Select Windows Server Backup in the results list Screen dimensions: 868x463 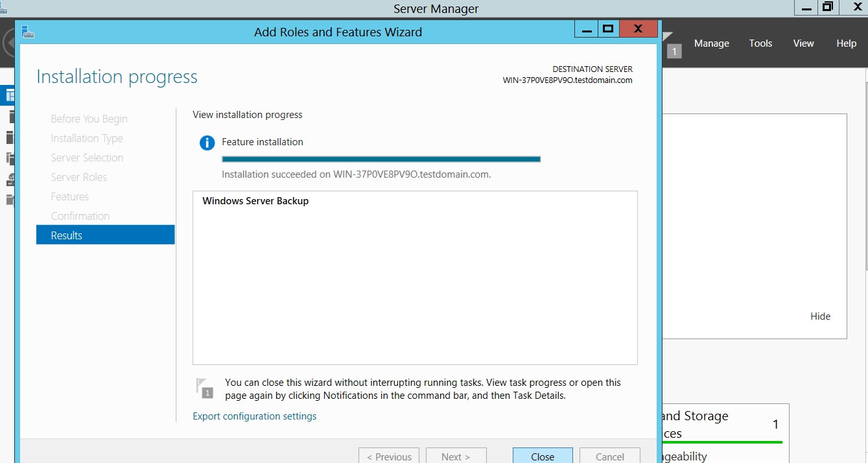point(255,201)
